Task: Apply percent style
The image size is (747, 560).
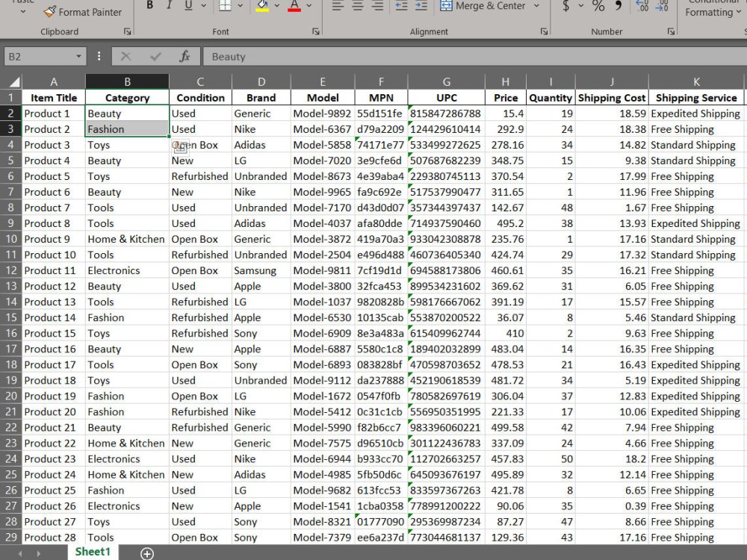Action: (598, 6)
